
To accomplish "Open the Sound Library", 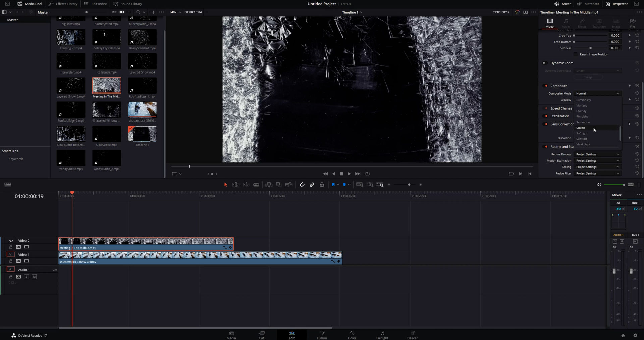I will (127, 4).
